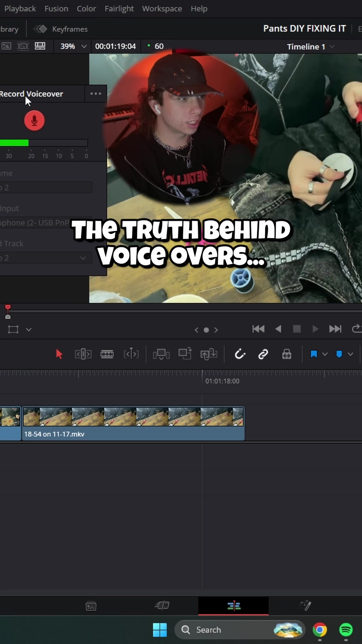Viewport: 362px width, 644px height.
Task: Open the Playback menu
Action: [20, 9]
